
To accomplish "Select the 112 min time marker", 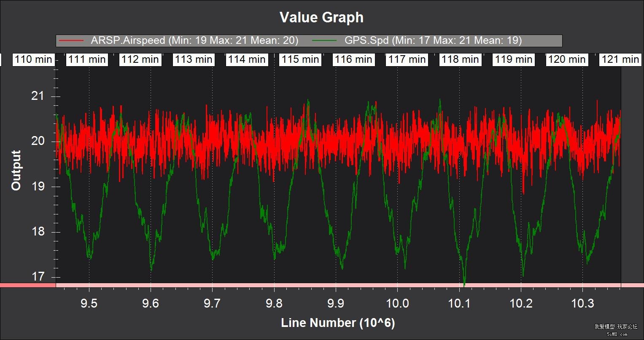I will (140, 59).
